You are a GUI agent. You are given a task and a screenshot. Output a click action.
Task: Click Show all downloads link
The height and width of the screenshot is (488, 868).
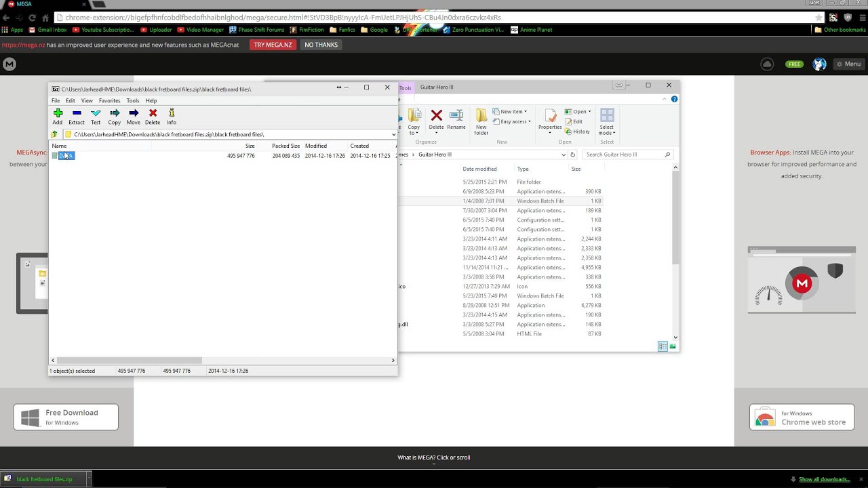(824, 479)
